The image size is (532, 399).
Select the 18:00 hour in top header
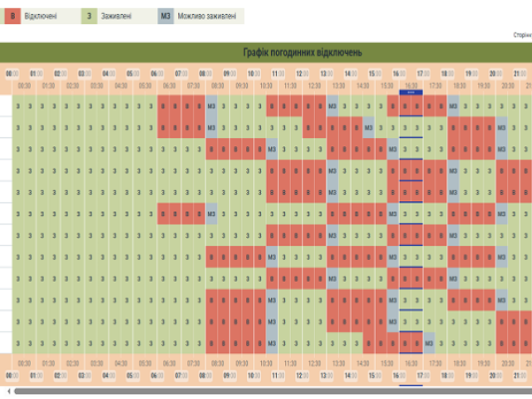(x=447, y=73)
